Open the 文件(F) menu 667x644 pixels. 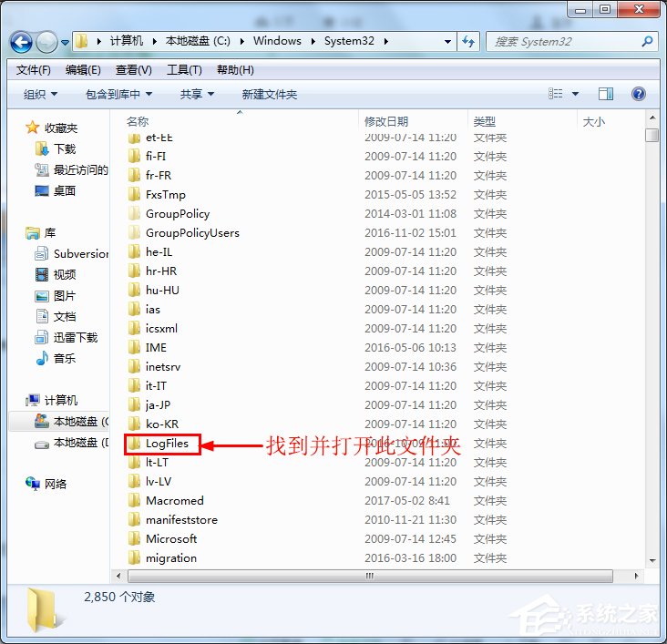(x=34, y=70)
